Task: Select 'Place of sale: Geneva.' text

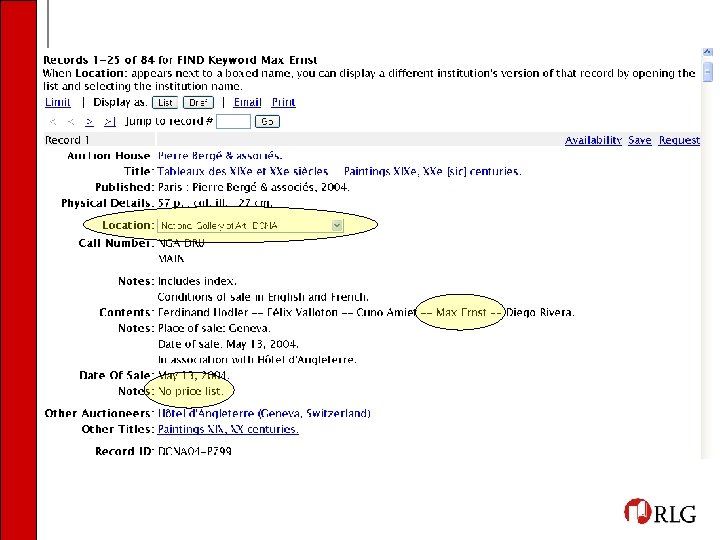Action: [x=214, y=328]
